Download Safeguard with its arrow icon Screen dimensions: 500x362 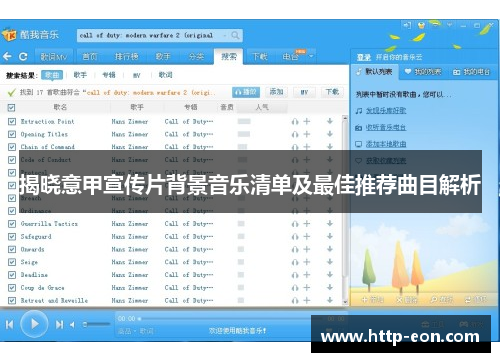click(x=330, y=236)
